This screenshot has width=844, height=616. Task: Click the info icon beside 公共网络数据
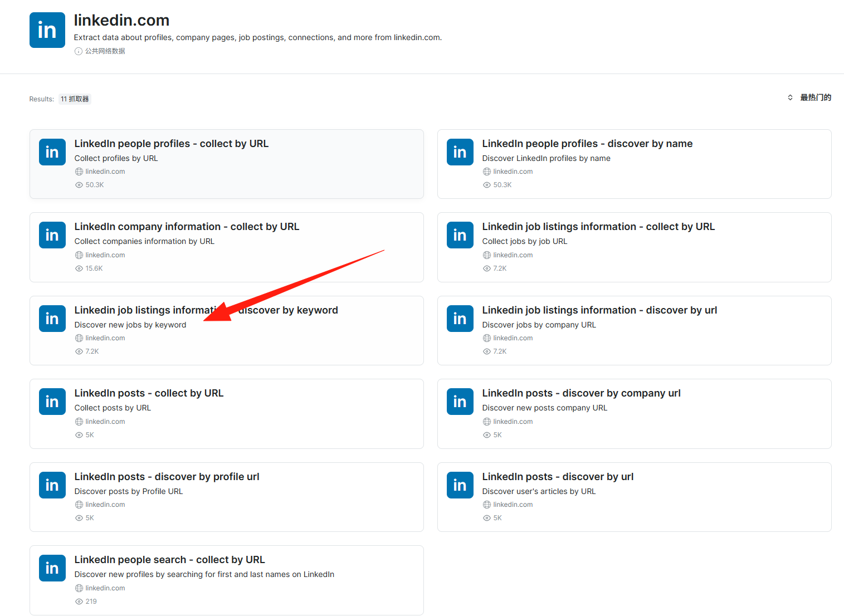[x=79, y=51]
